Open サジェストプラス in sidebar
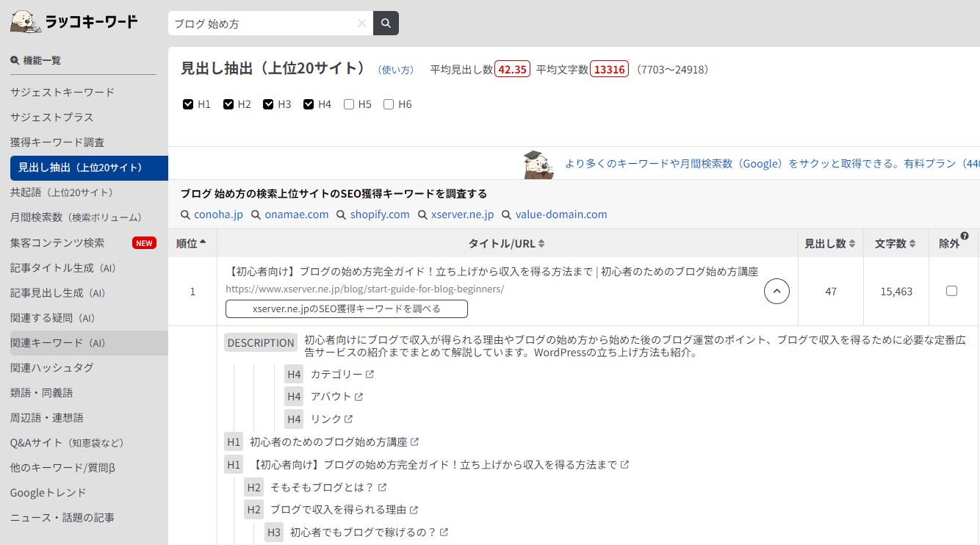980x545 pixels. click(51, 118)
